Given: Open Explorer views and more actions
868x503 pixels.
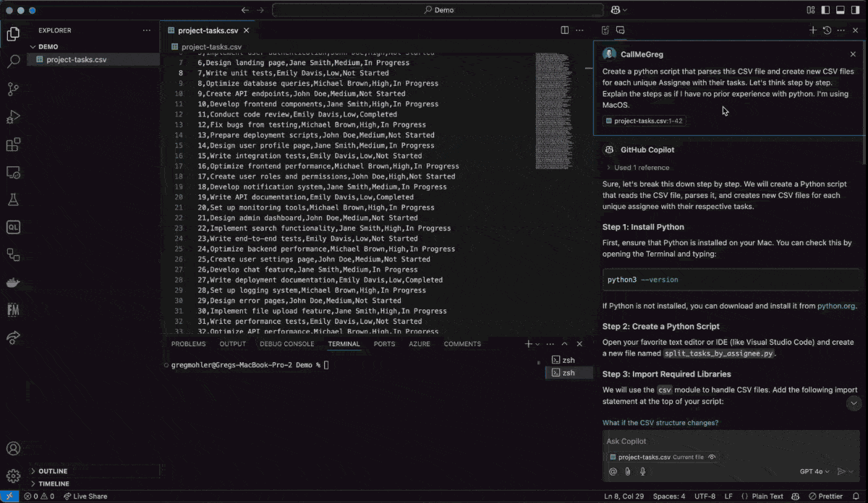Looking at the screenshot, I should point(148,30).
